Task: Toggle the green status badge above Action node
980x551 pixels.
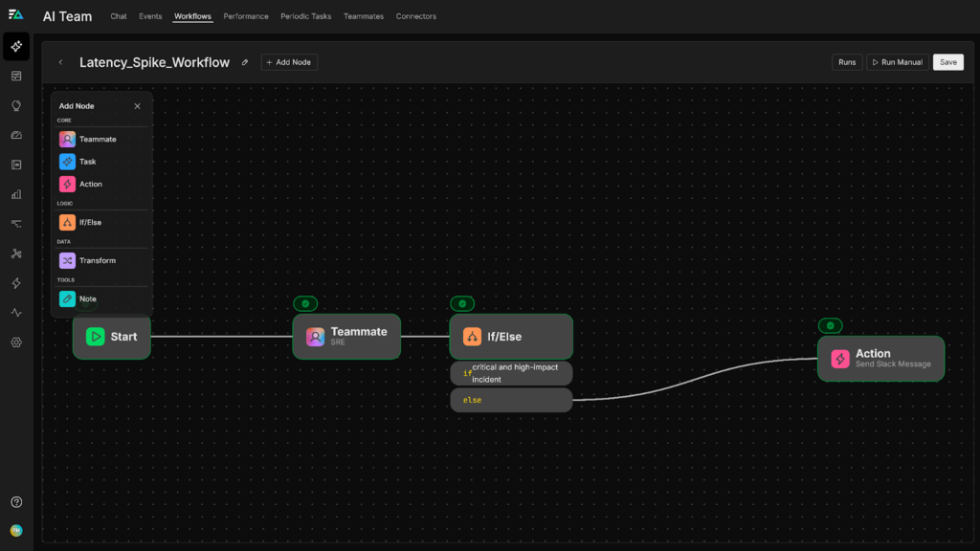Action: pos(830,326)
